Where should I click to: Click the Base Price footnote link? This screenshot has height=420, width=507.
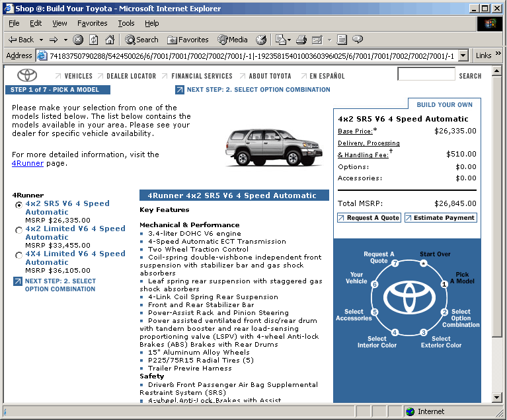pos(355,131)
